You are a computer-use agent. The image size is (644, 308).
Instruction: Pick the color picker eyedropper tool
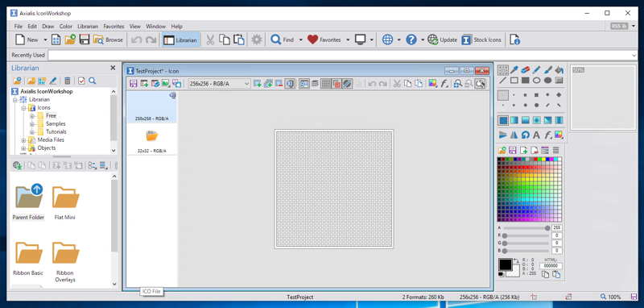click(514, 70)
